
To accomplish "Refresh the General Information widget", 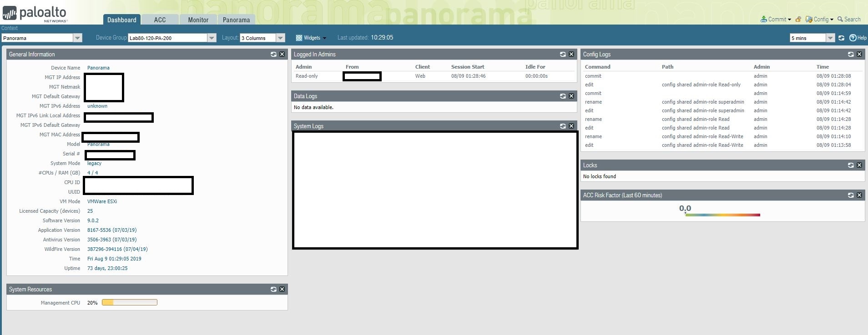I will click(273, 54).
